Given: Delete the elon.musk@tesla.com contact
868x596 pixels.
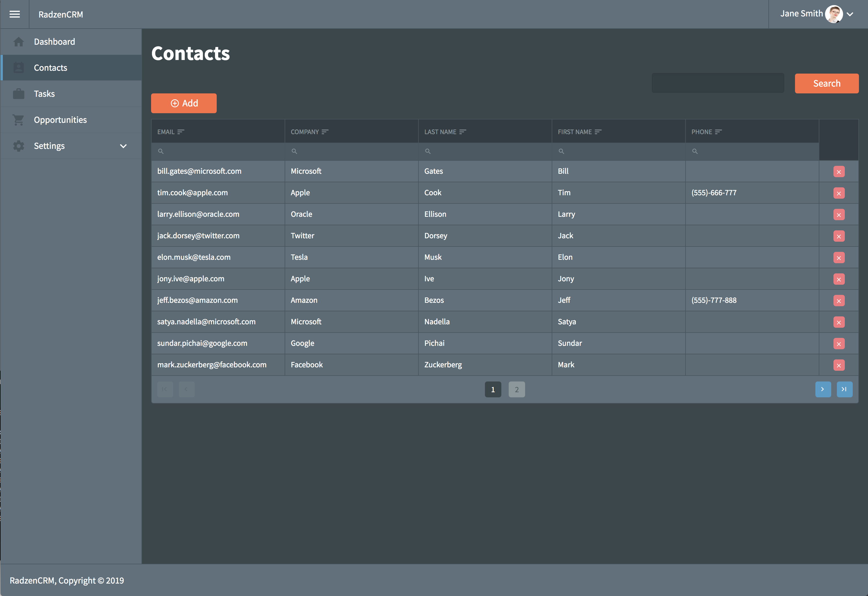Looking at the screenshot, I should (x=839, y=258).
